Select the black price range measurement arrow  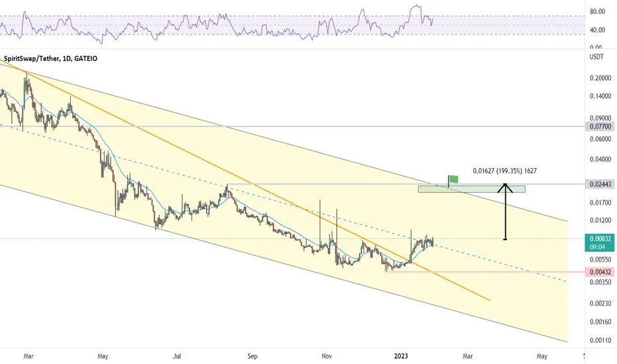pyautogui.click(x=506, y=212)
